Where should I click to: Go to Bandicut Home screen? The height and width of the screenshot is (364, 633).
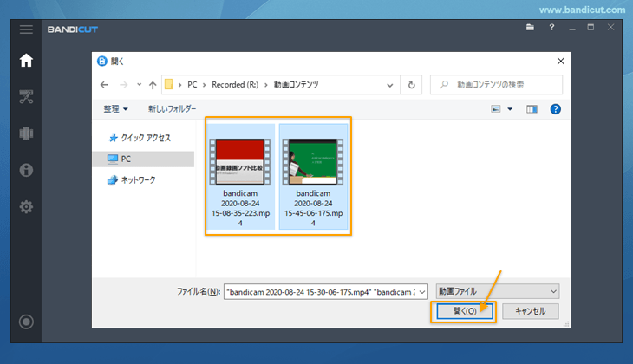pos(26,61)
